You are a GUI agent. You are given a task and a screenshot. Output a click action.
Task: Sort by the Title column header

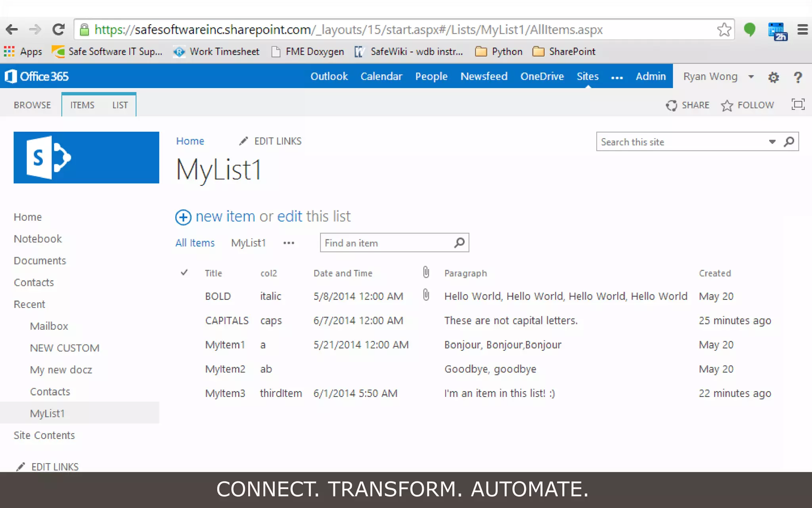(x=213, y=273)
